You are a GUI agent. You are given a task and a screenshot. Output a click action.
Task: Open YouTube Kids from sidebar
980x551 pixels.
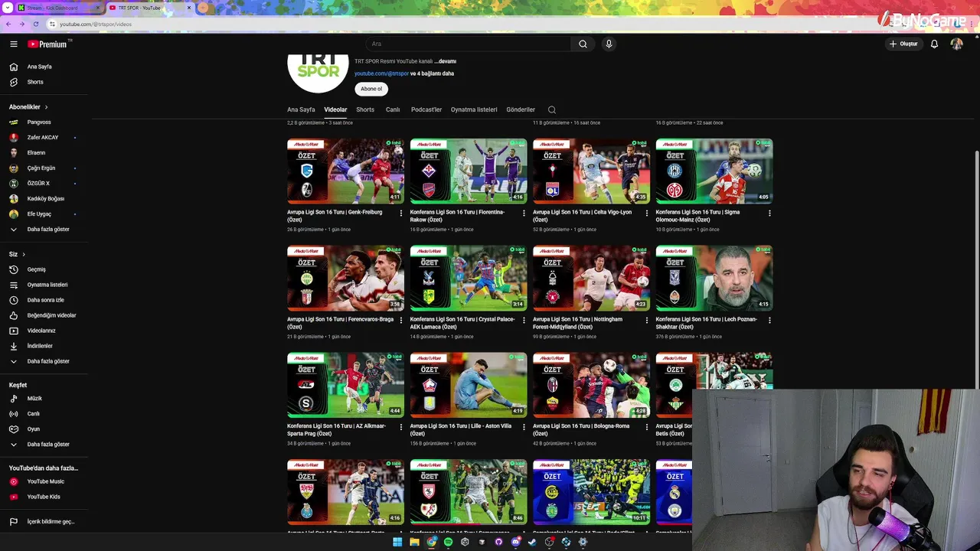click(x=44, y=497)
